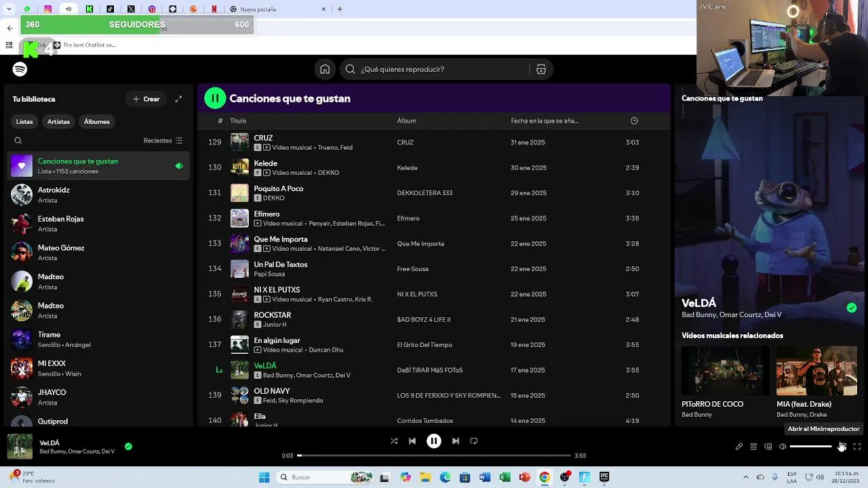
Task: Open the Recientes sort dropdown
Action: tap(163, 141)
